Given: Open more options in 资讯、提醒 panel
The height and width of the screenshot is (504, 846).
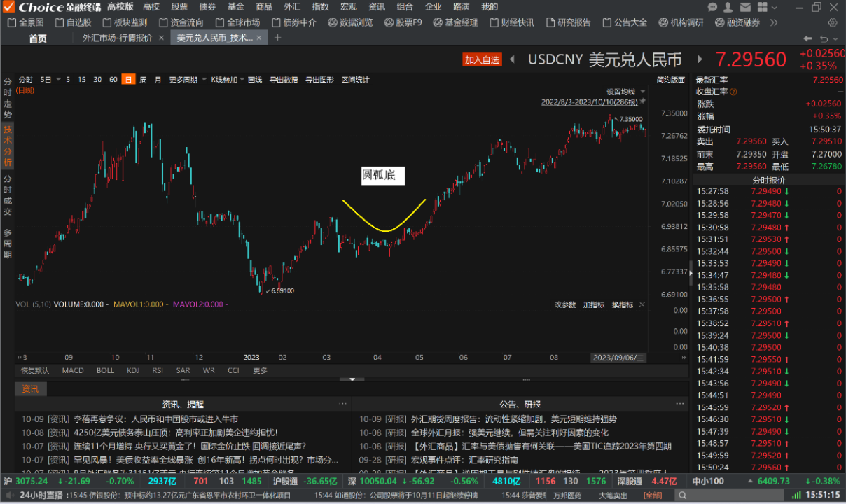Looking at the screenshot, I should (x=342, y=404).
